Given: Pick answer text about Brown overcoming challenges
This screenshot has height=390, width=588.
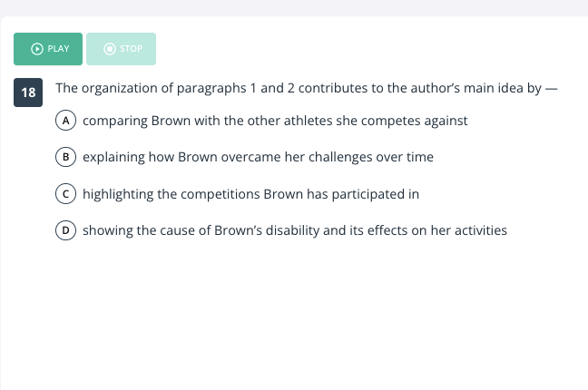Looking at the screenshot, I should tap(258, 157).
